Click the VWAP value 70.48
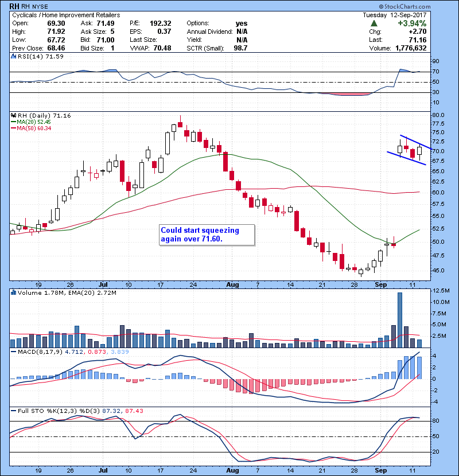The width and height of the screenshot is (459, 476). pyautogui.click(x=162, y=48)
